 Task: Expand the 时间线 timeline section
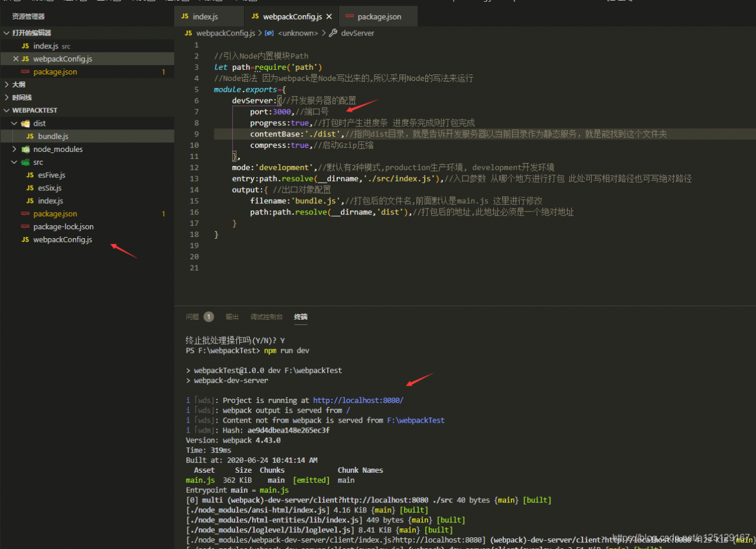(x=6, y=98)
